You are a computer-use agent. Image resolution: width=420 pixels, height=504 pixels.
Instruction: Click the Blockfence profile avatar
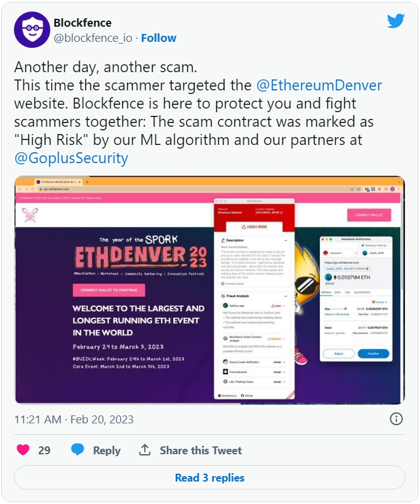32,30
